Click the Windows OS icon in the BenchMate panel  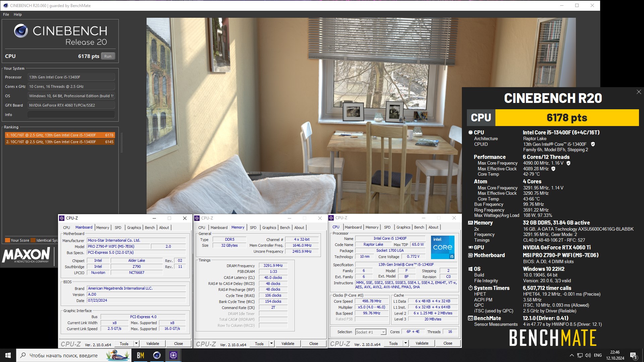click(471, 269)
